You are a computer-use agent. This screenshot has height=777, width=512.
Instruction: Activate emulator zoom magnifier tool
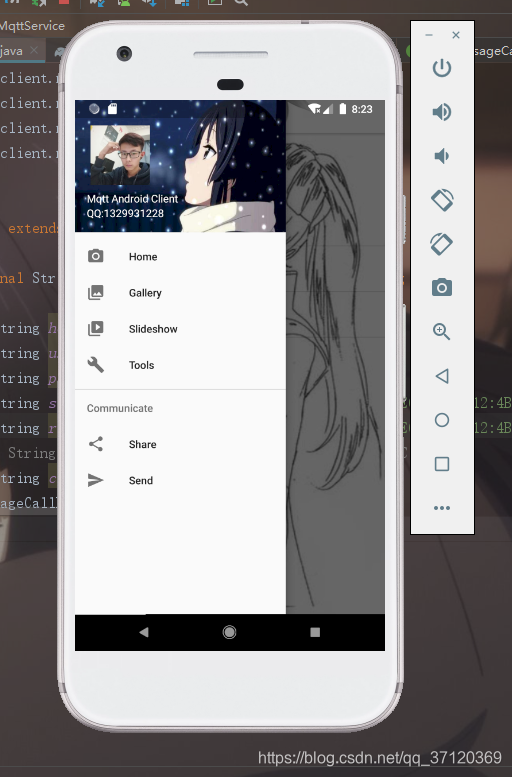[x=442, y=332]
